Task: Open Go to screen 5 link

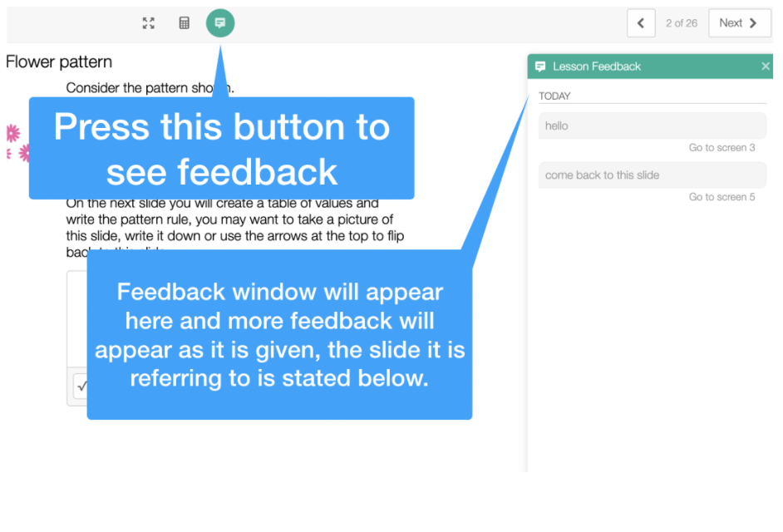Action: 722,197
